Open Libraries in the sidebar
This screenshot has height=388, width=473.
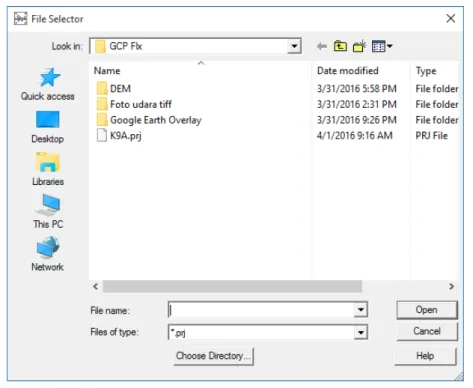(x=48, y=169)
